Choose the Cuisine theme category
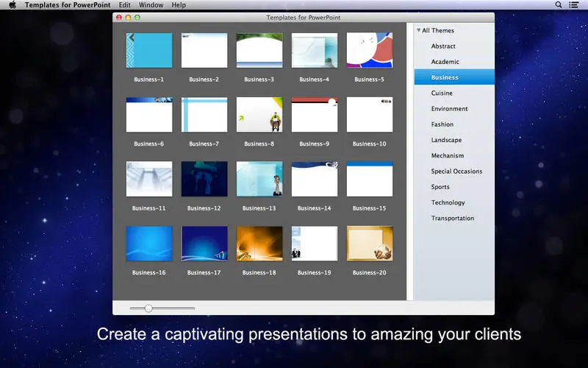The height and width of the screenshot is (368, 588). (442, 93)
